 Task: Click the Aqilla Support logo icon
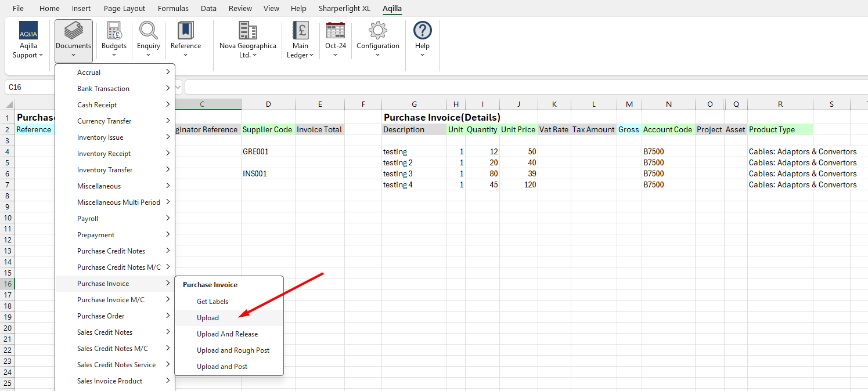pos(28,31)
